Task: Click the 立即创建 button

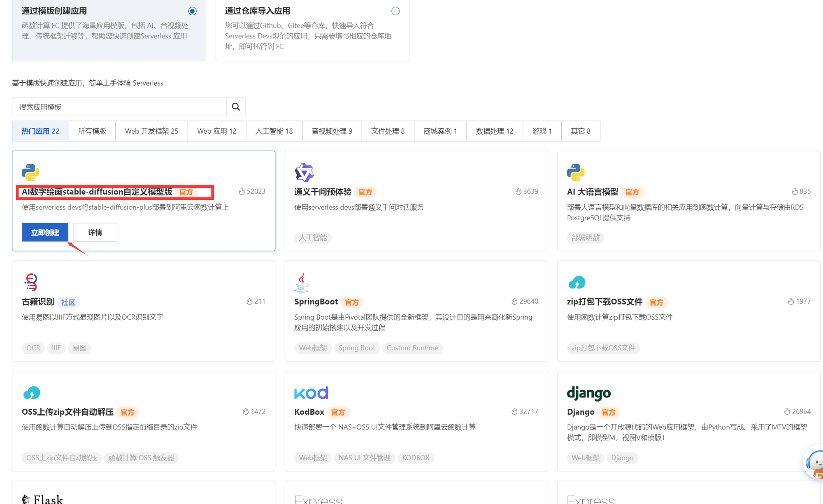Action: click(44, 232)
